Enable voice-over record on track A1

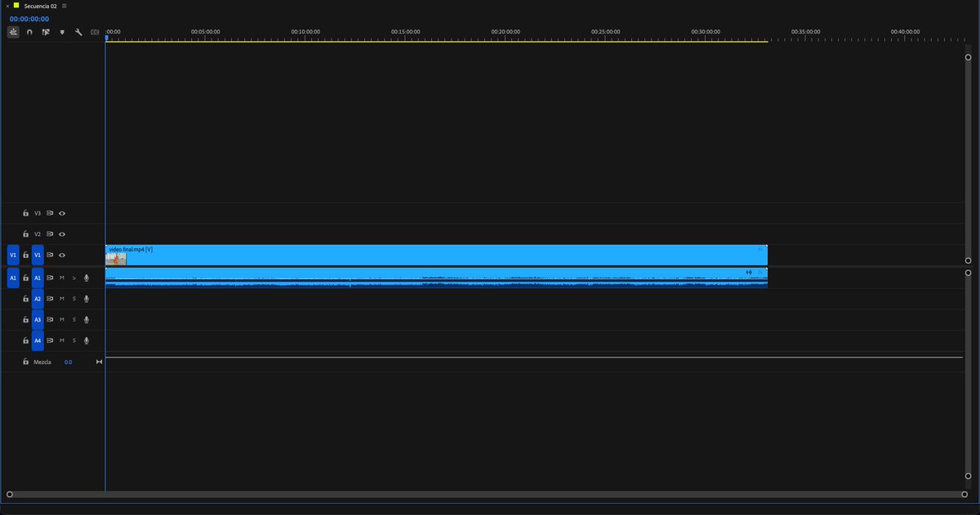click(87, 277)
